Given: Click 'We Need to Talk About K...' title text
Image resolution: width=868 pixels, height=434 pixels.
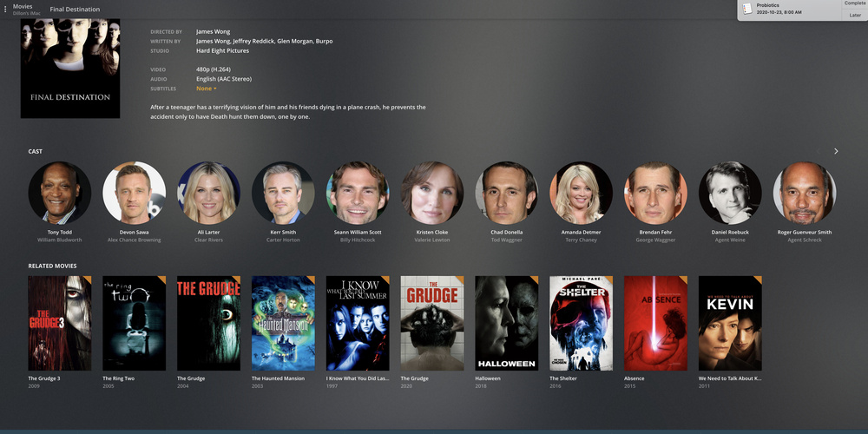Looking at the screenshot, I should click(x=730, y=378).
